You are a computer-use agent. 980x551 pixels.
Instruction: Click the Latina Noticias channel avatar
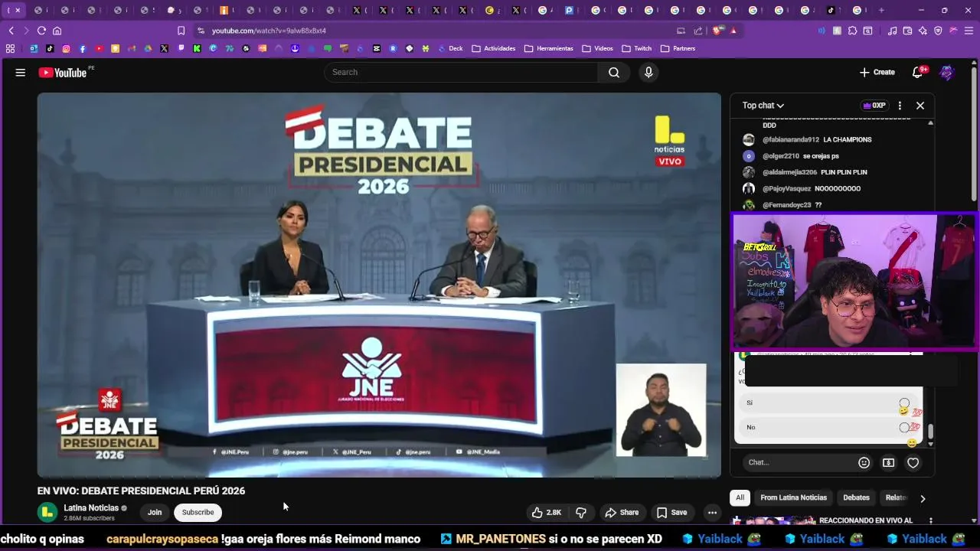point(47,512)
